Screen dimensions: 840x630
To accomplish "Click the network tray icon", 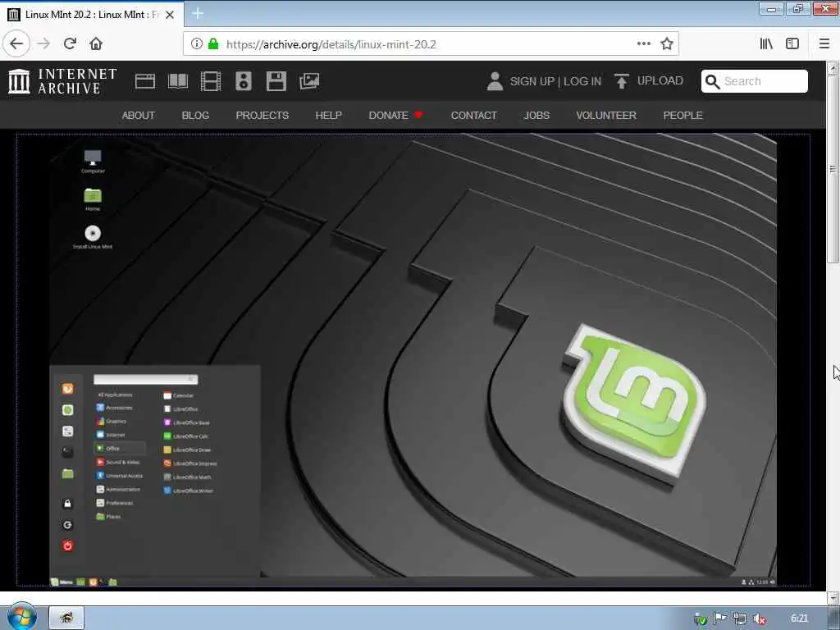I will click(739, 619).
